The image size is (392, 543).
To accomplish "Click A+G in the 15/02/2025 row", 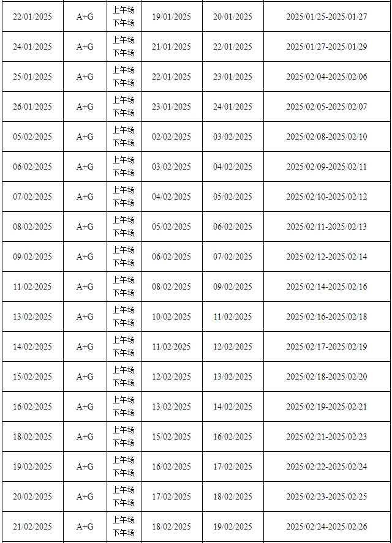I will coord(85,376).
